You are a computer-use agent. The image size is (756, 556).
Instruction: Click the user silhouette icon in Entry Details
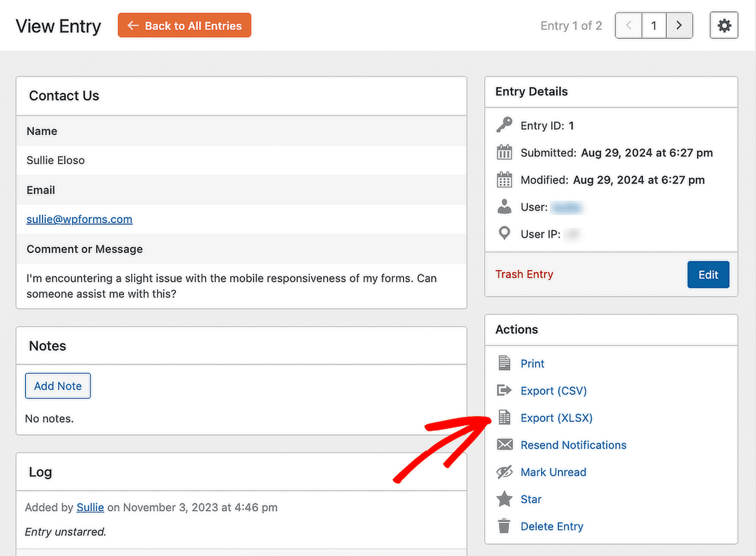coord(504,206)
